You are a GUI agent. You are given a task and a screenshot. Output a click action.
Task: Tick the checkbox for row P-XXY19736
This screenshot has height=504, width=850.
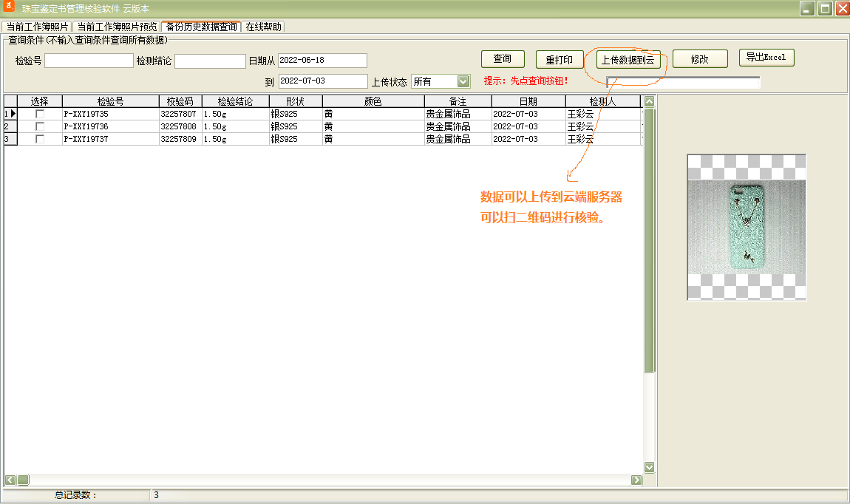coord(40,126)
